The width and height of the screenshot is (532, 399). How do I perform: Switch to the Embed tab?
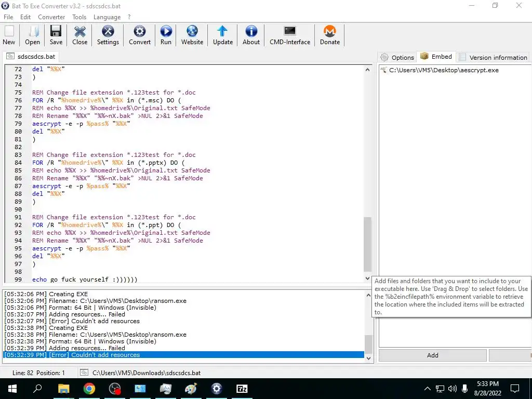436,57
